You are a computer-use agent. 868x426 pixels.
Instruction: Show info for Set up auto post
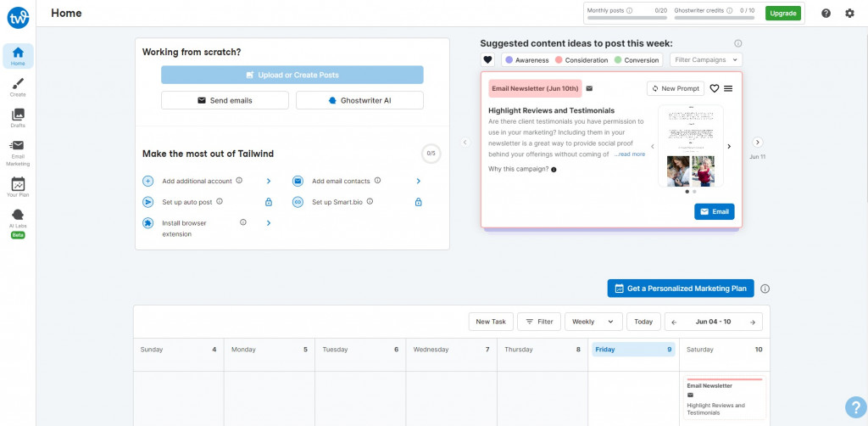pos(220,202)
